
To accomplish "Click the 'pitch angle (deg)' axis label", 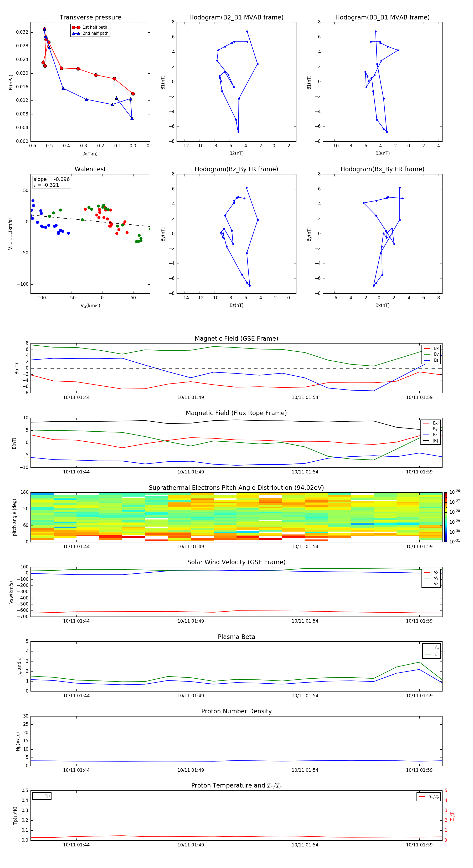I will click(x=14, y=517).
